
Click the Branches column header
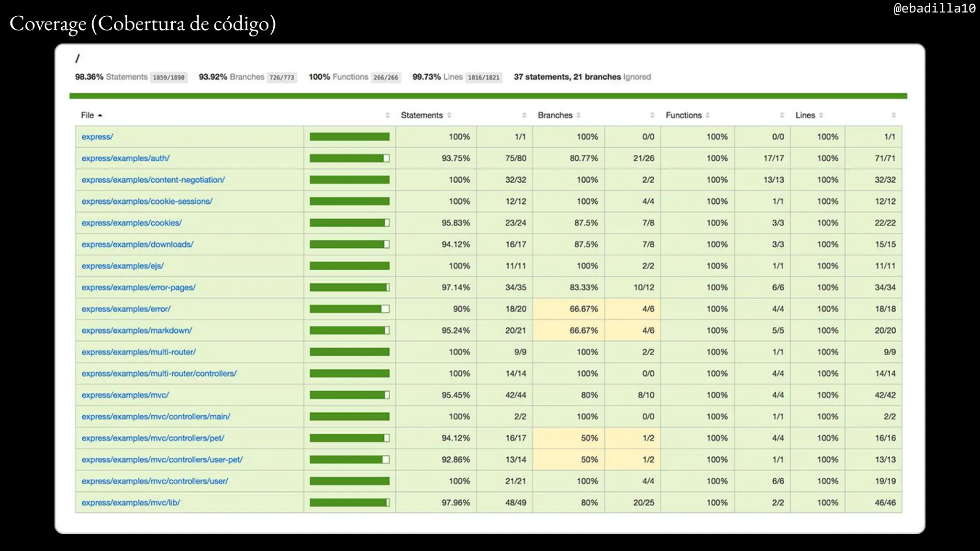555,115
